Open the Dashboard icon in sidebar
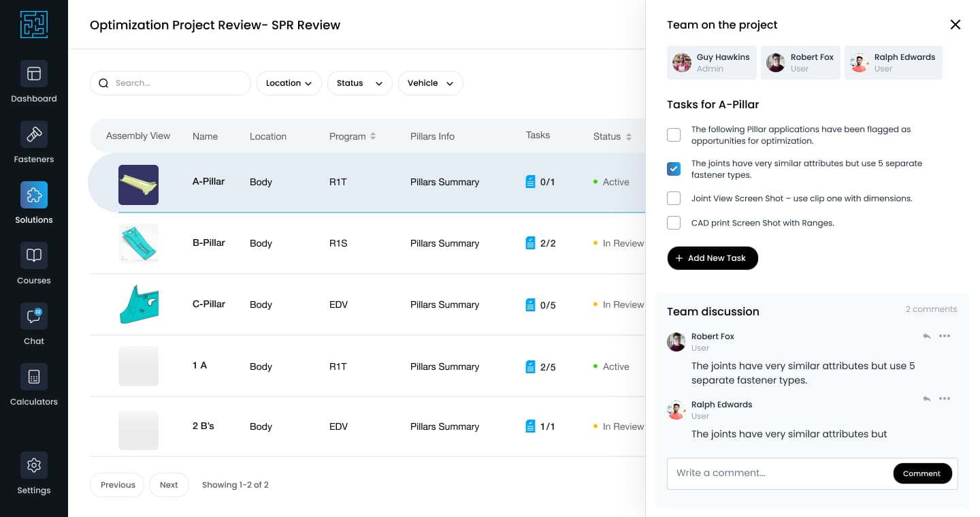 33,74
